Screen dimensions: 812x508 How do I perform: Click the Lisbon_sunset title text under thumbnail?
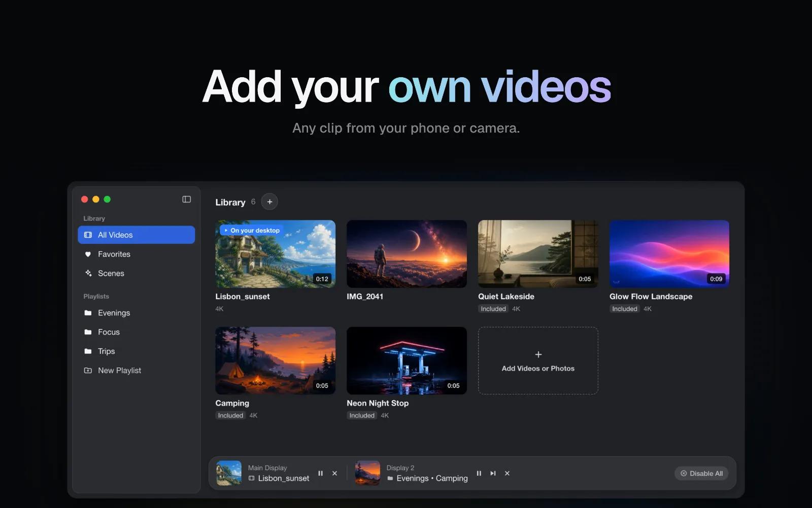243,296
